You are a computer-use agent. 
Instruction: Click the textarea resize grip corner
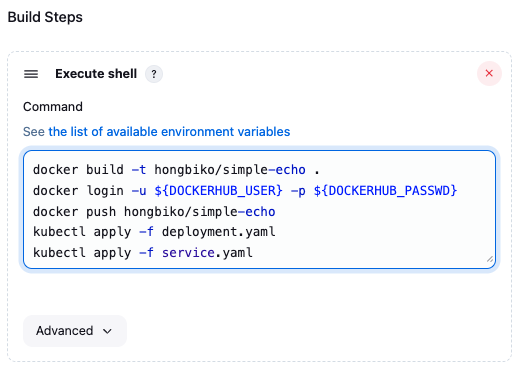coord(490,259)
